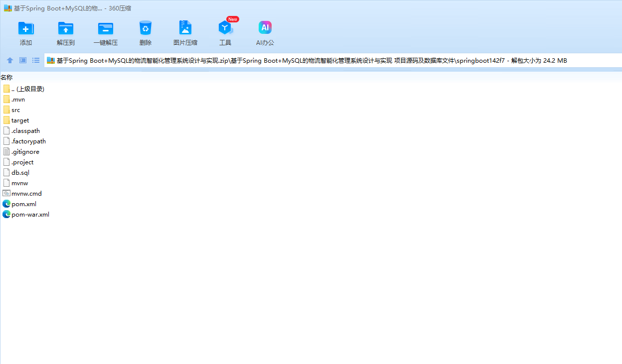Screen dimensions: 622x364
Task: Click the 一键解压 one-click extract icon
Action: (x=106, y=28)
